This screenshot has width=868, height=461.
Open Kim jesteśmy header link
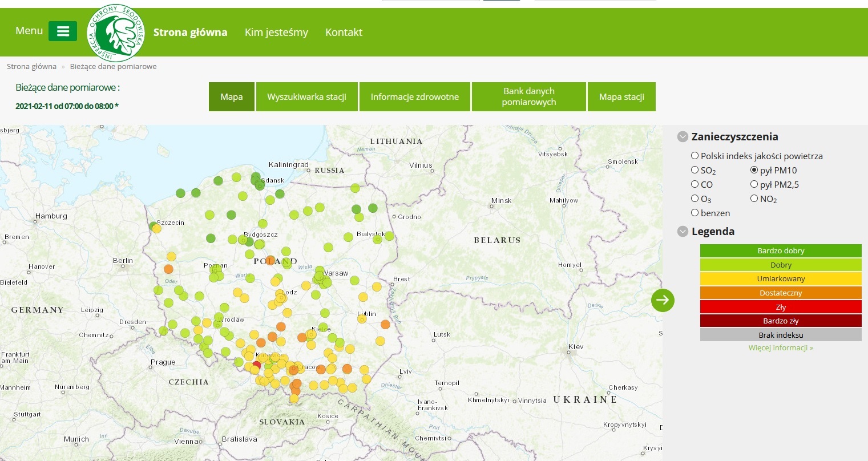[276, 33]
